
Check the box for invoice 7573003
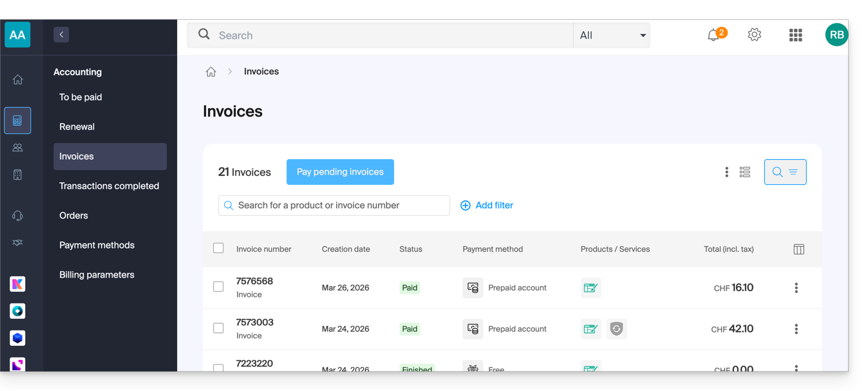point(218,328)
